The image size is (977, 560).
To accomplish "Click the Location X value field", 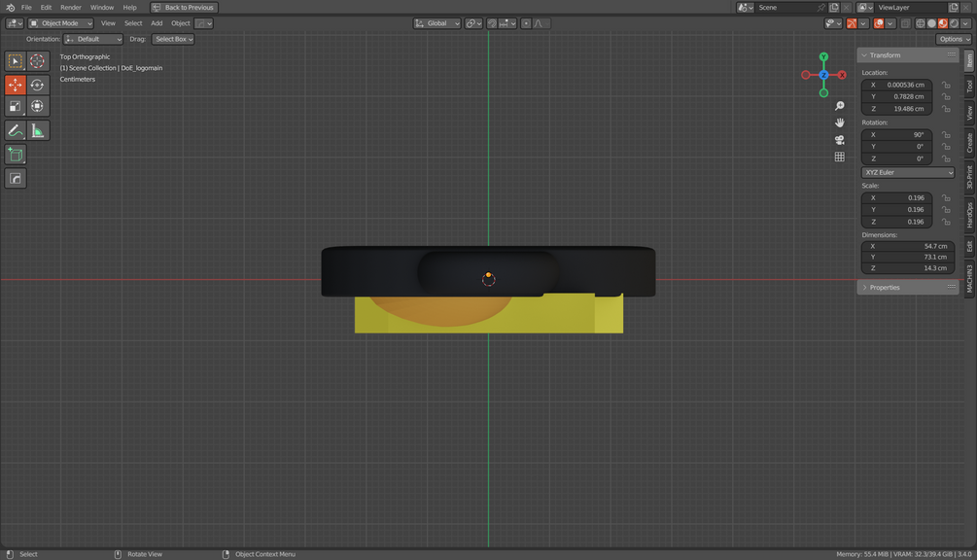I will [896, 85].
